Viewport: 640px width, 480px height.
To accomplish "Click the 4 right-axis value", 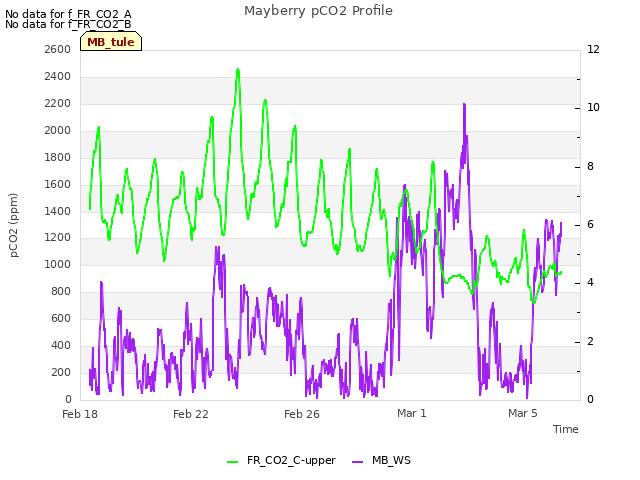I will tap(590, 282).
